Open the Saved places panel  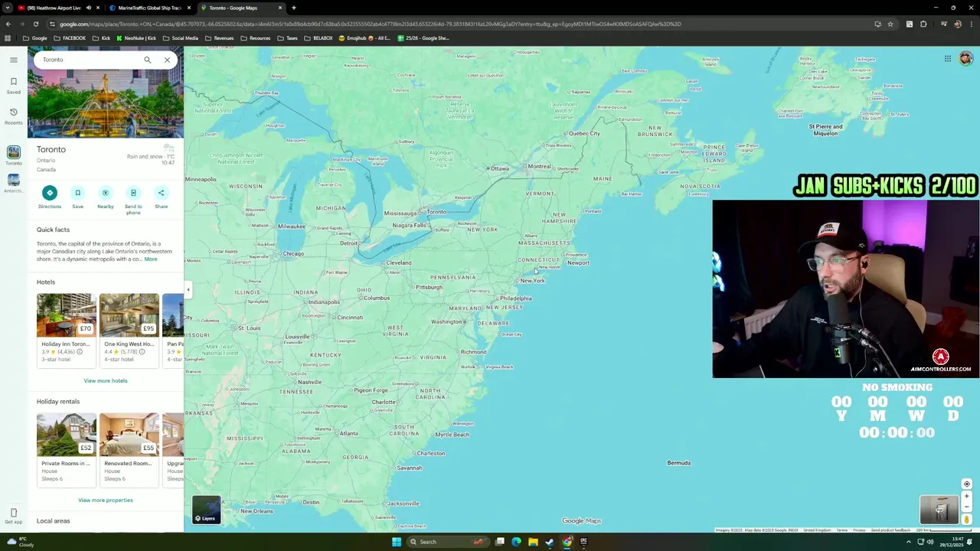click(x=13, y=86)
